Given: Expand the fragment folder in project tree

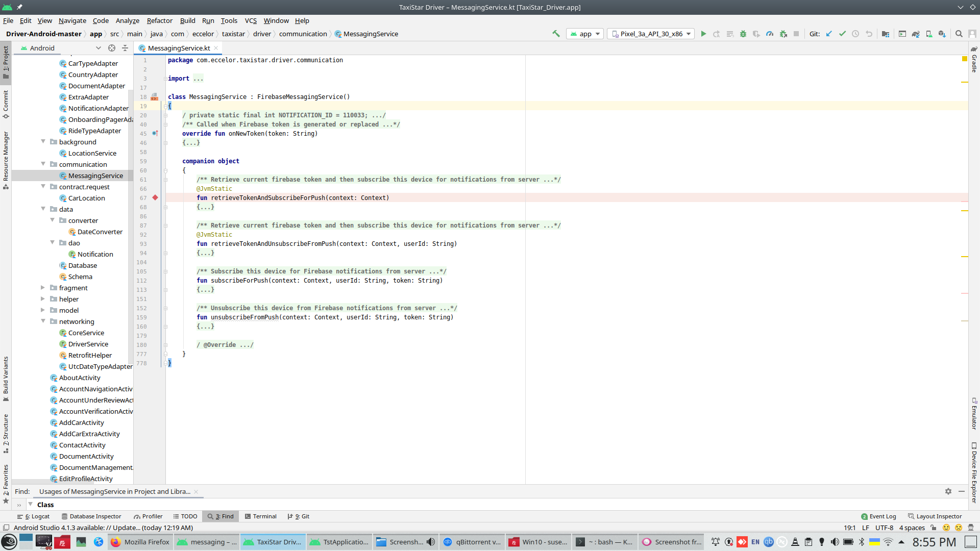Looking at the screenshot, I should point(43,288).
